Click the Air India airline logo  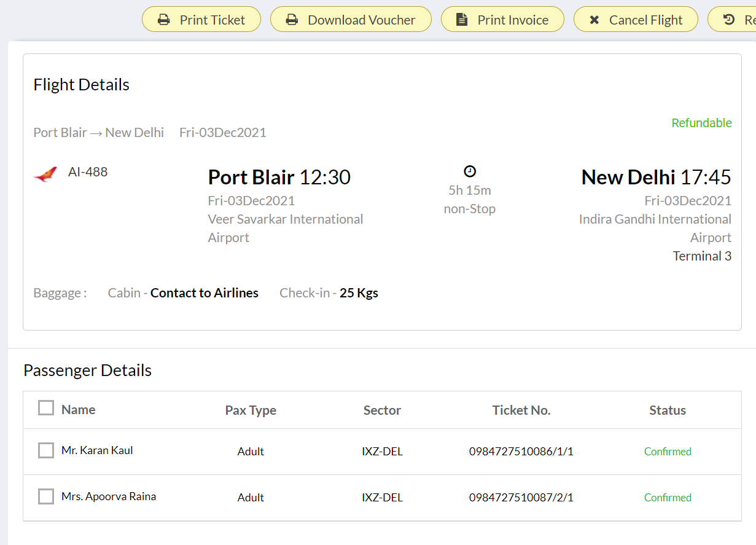click(45, 174)
